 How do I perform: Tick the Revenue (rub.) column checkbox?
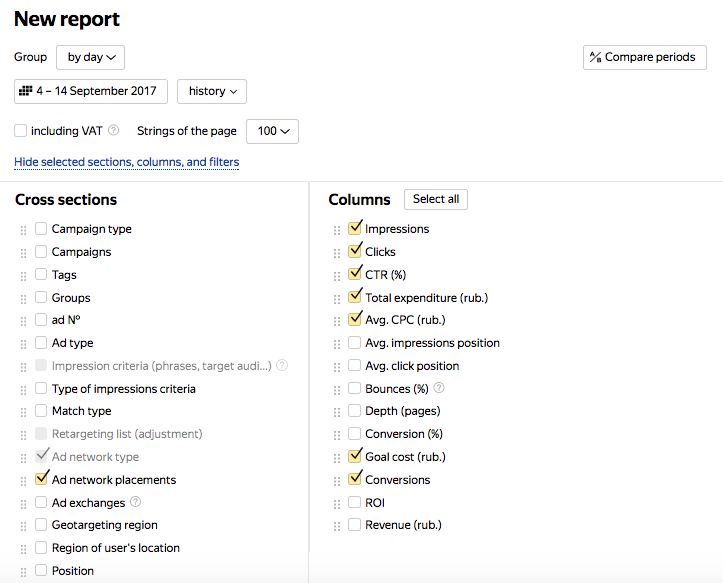[x=355, y=525]
